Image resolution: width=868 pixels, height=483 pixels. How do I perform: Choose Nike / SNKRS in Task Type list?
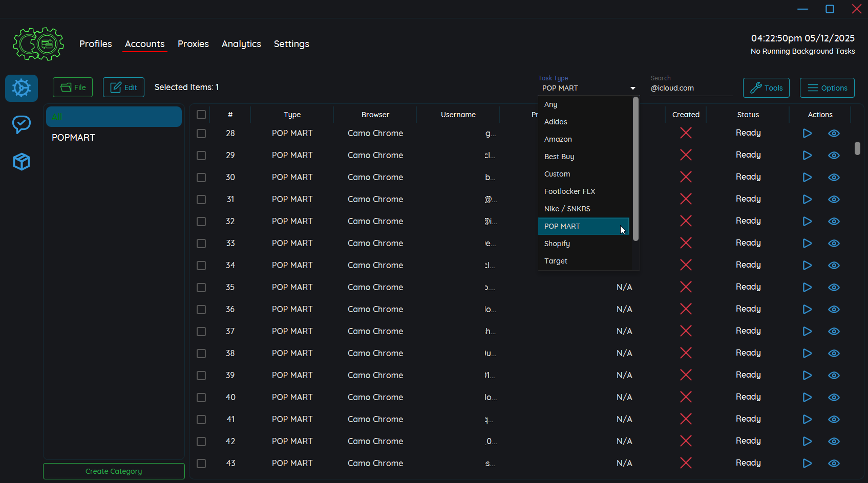pos(585,209)
